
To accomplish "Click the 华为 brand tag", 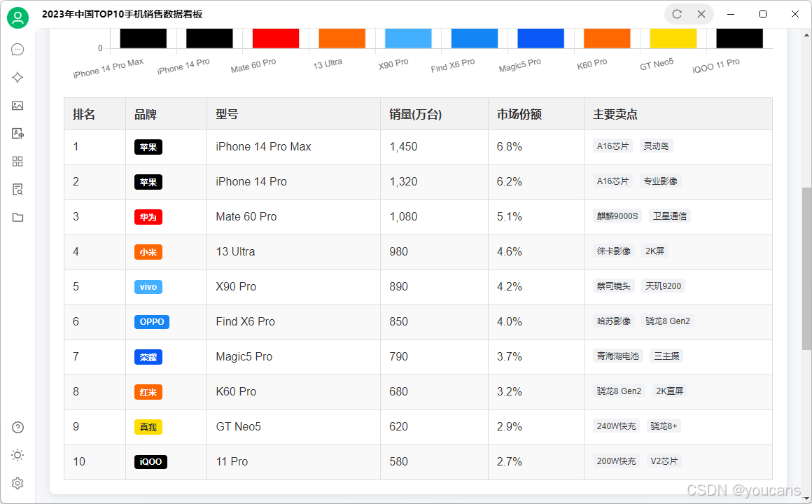I will tap(148, 217).
